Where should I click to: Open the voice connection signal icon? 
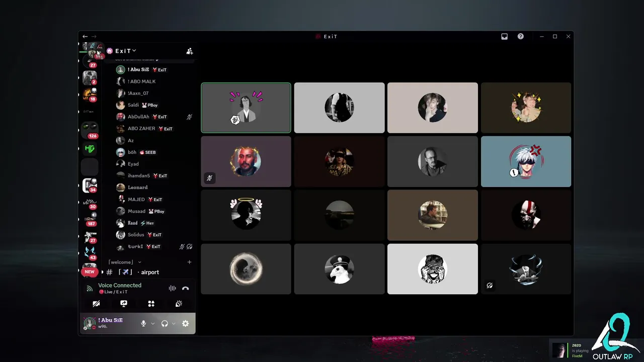point(90,288)
